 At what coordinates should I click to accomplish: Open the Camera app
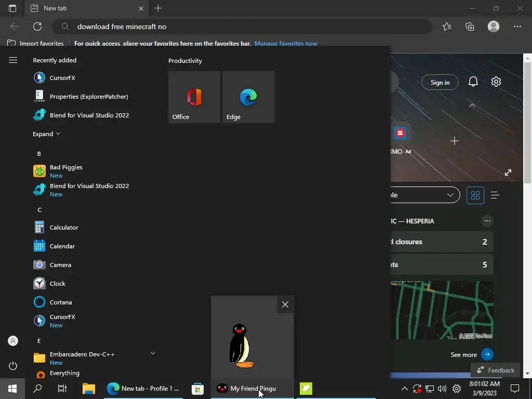(x=52, y=264)
